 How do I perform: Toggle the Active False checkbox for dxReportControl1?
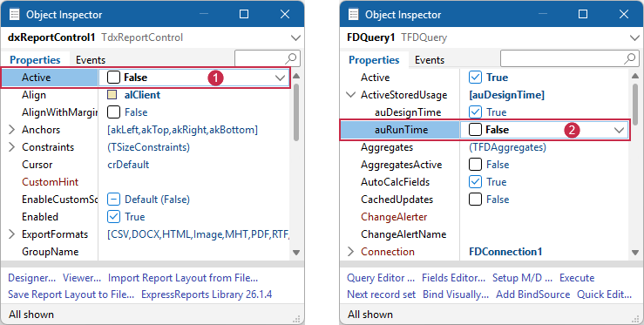click(113, 78)
